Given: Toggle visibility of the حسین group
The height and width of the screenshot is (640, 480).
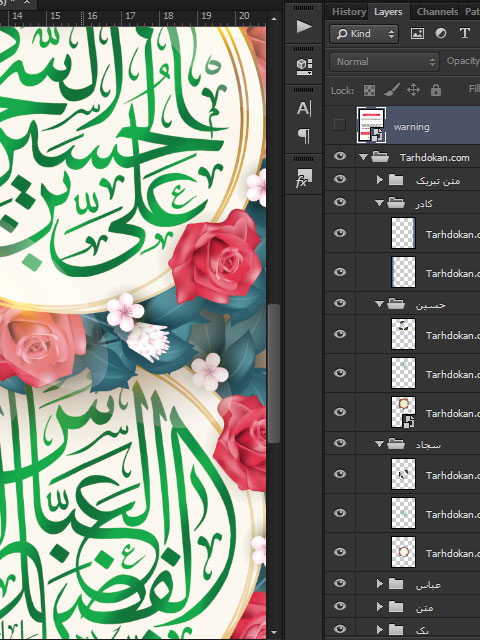Looking at the screenshot, I should [x=340, y=303].
